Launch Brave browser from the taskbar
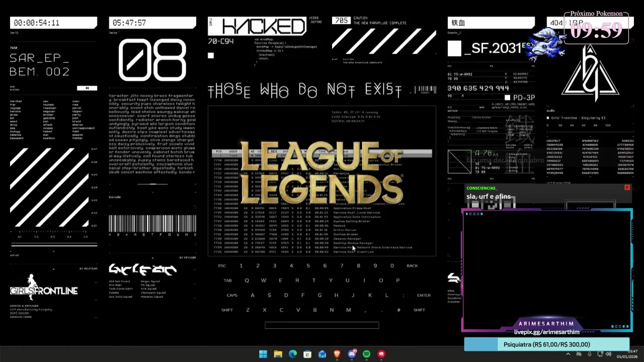The width and height of the screenshot is (644, 362). click(x=337, y=354)
